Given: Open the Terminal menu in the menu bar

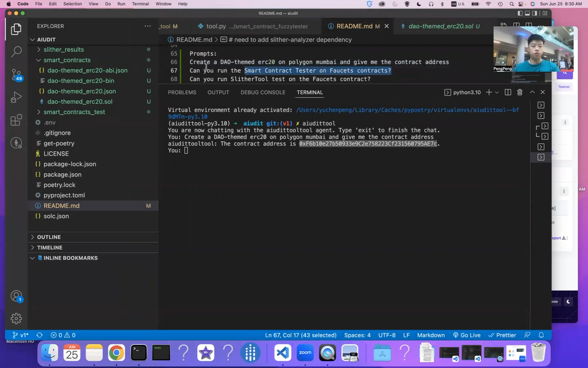Looking at the screenshot, I should 140,4.
